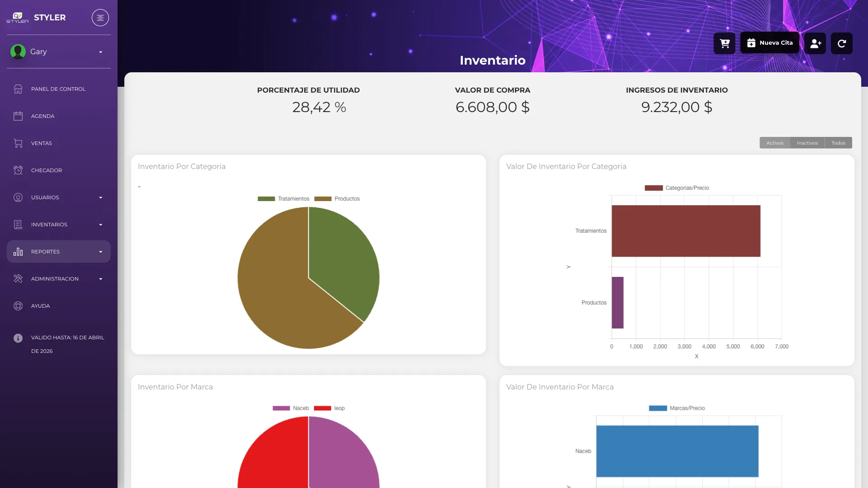Open the Ayuda menu item
868x488 pixels.
click(59, 306)
